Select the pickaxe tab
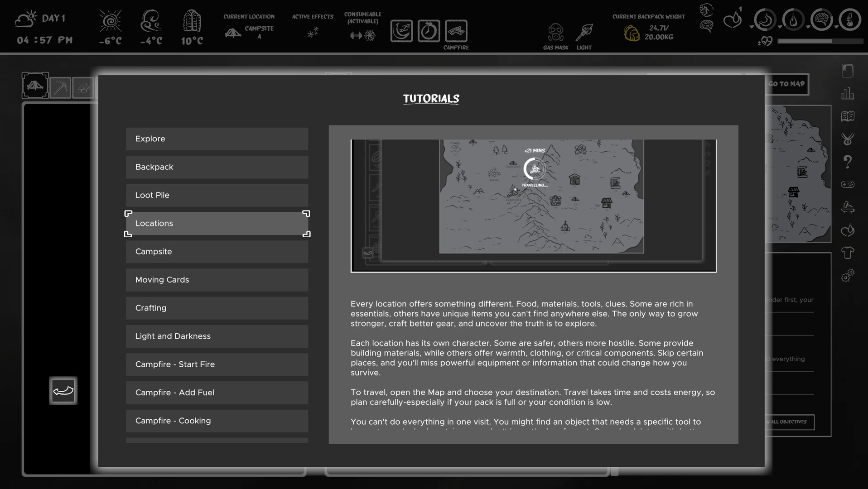868x489 pixels. click(60, 87)
